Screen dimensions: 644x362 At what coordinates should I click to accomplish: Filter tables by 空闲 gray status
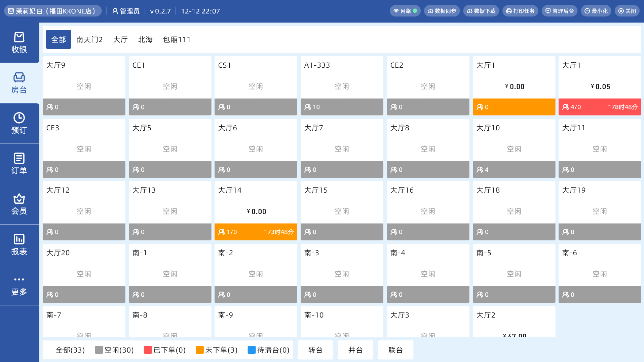[x=114, y=350]
